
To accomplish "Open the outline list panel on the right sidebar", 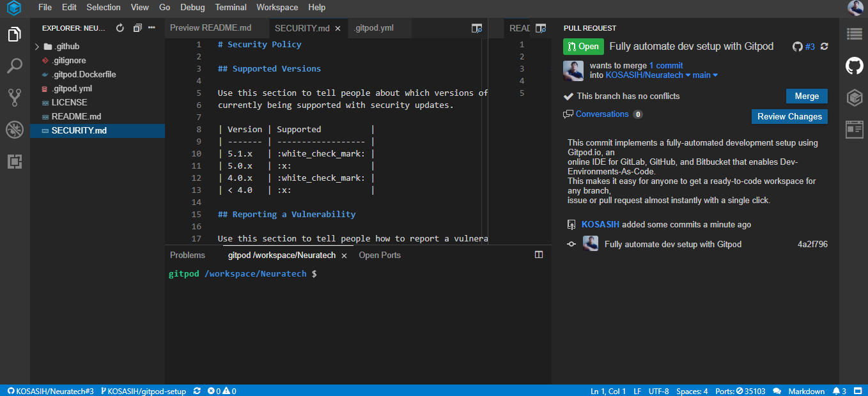I will tap(855, 34).
